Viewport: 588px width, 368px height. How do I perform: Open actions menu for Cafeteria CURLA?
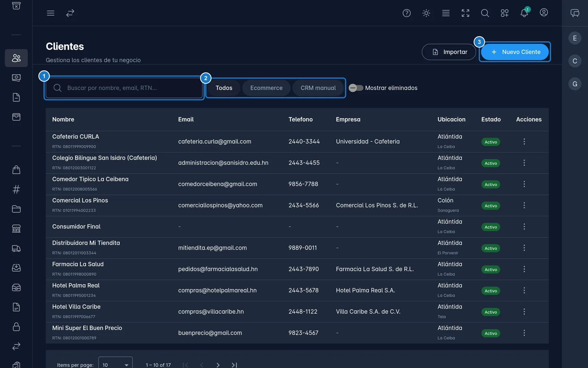524,142
